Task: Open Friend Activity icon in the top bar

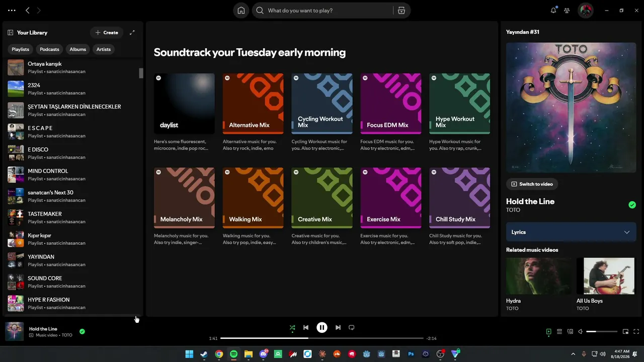Action: pyautogui.click(x=567, y=10)
